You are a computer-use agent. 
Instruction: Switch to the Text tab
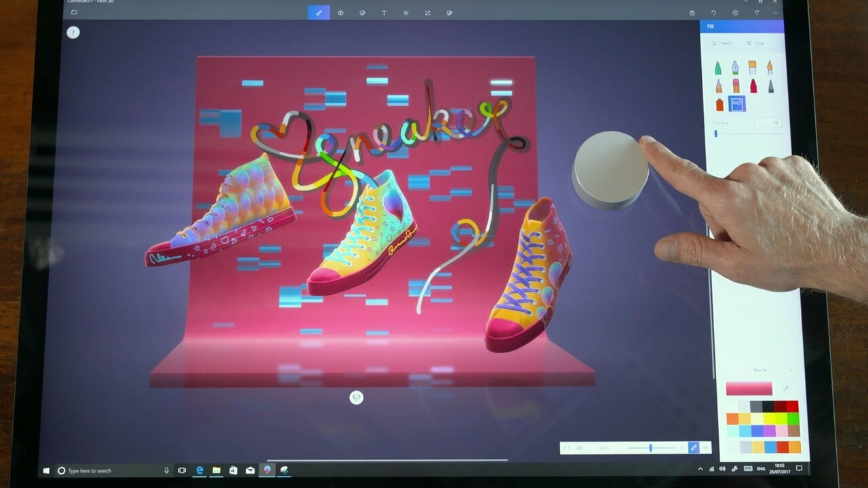click(384, 13)
